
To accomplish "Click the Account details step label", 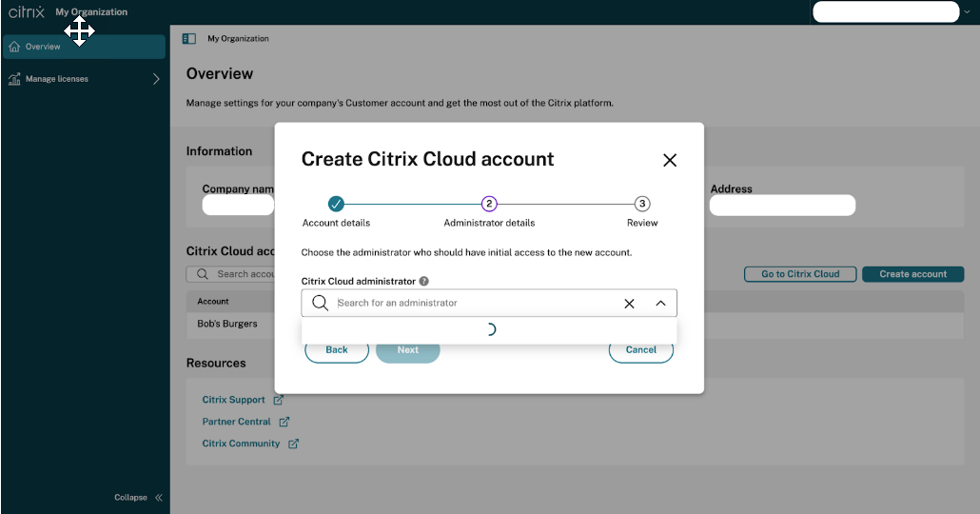I will pyautogui.click(x=336, y=223).
